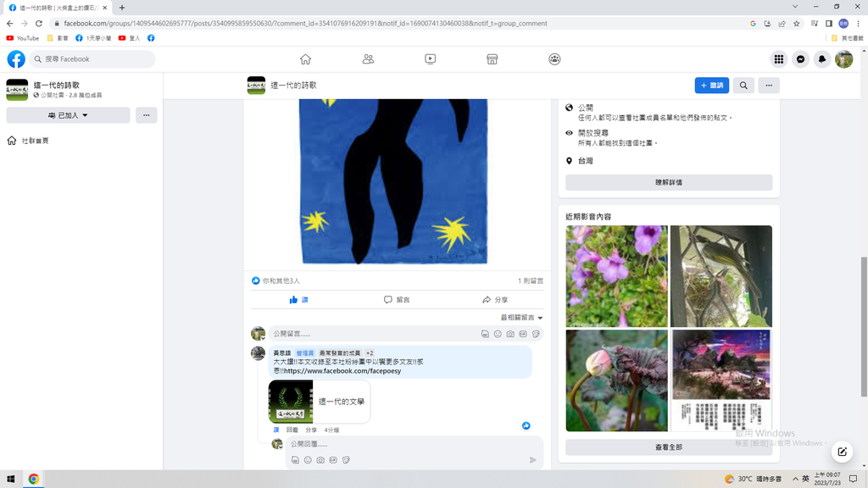The height and width of the screenshot is (488, 868).
Task: Expand the 已加入 joined dropdown
Action: (68, 115)
